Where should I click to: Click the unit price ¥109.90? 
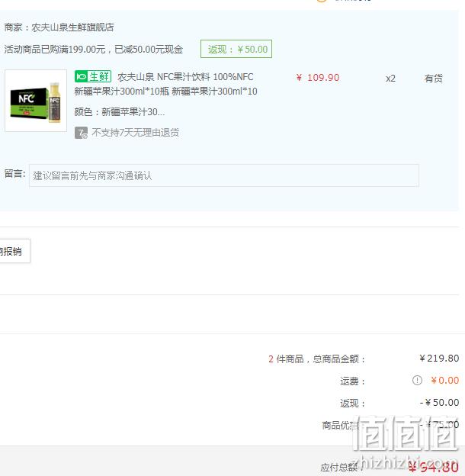(318, 78)
